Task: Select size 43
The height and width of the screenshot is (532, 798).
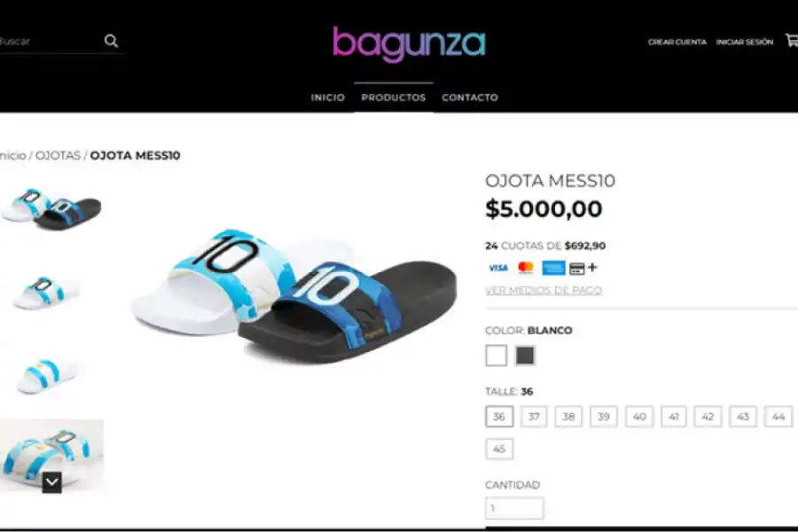Action: coord(743,417)
